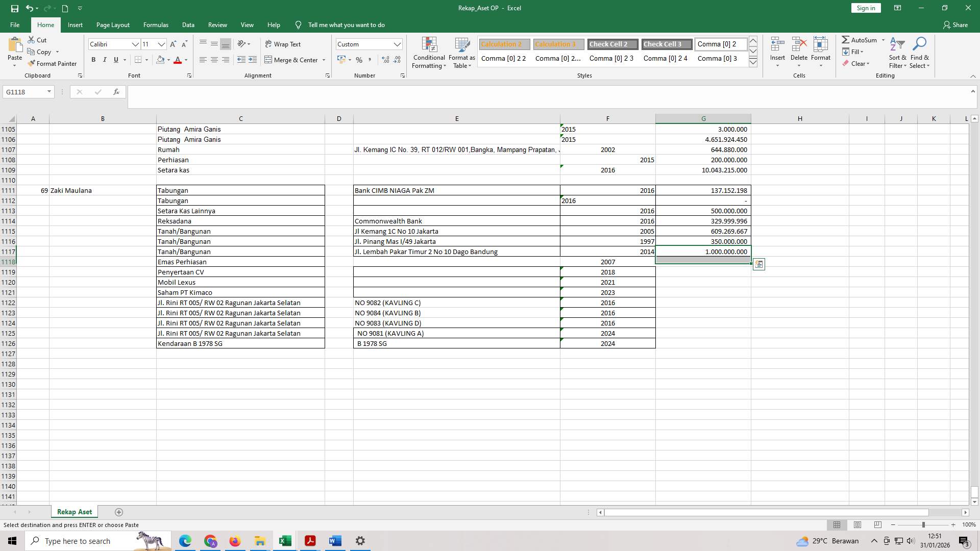Click the AutoSum sigma icon
The image size is (980, 551).
(845, 40)
